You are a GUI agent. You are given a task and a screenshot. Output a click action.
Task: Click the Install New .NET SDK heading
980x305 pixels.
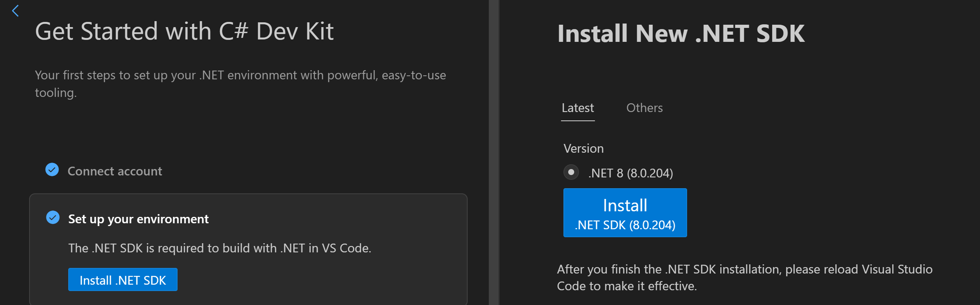(x=681, y=33)
